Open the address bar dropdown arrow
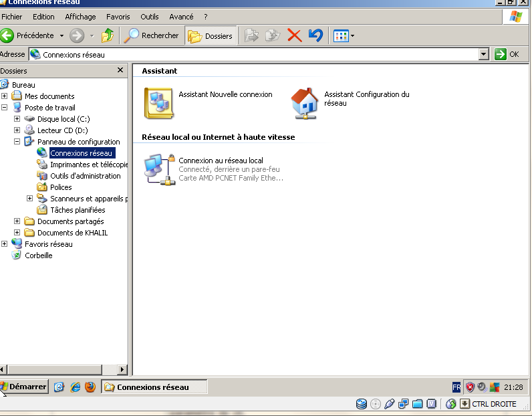 pos(484,54)
